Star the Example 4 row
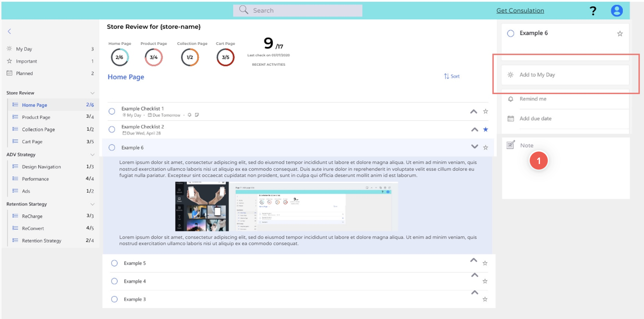644x319 pixels. [485, 281]
